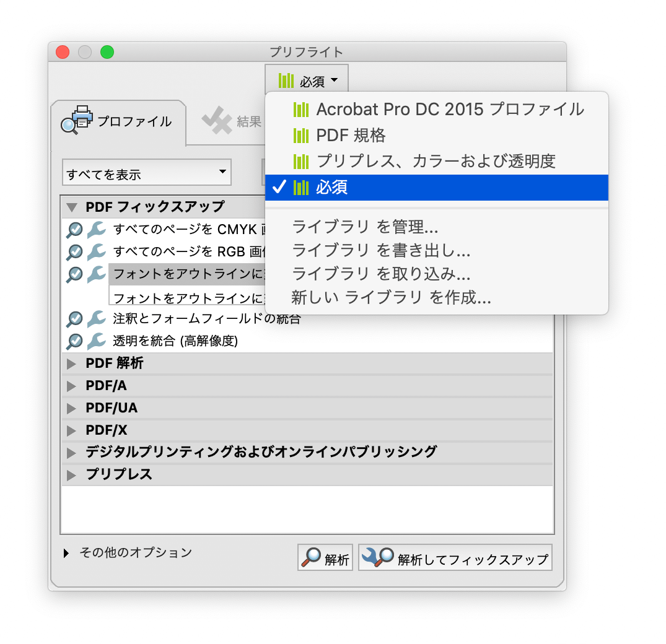Choose ライブラリ を取り込み... menu item
Screen dimensions: 666x644
point(437,274)
